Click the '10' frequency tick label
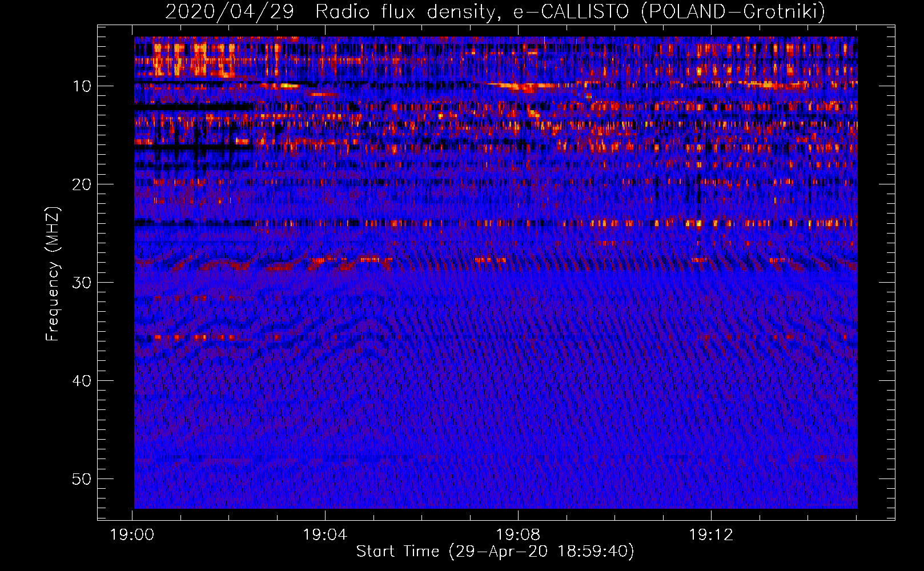 pos(82,86)
